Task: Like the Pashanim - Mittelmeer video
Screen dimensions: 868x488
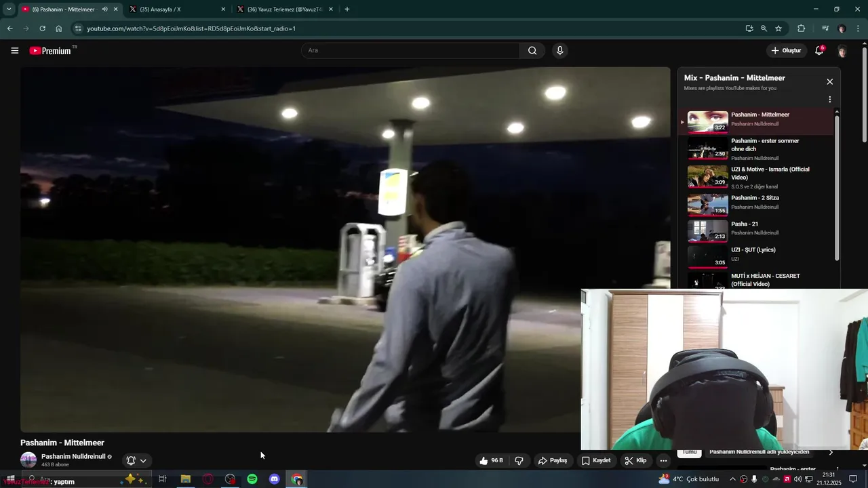Action: pyautogui.click(x=491, y=460)
